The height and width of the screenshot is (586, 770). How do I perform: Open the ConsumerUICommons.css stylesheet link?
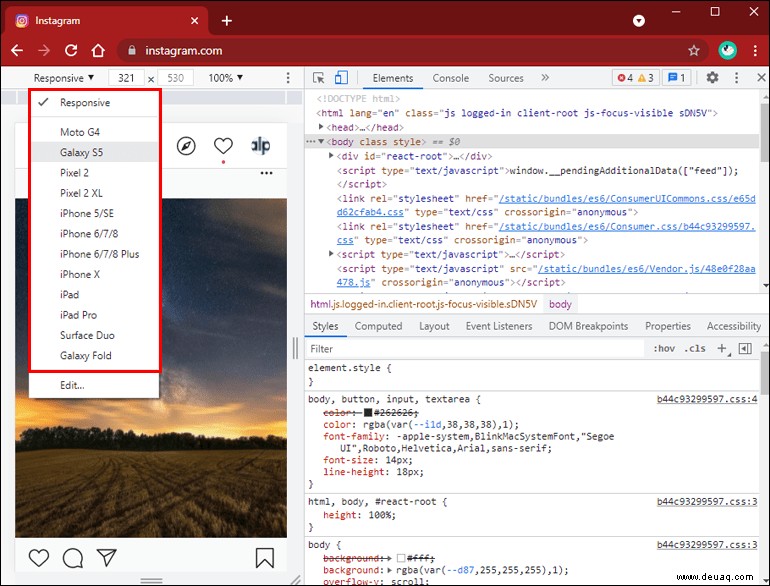pos(546,205)
